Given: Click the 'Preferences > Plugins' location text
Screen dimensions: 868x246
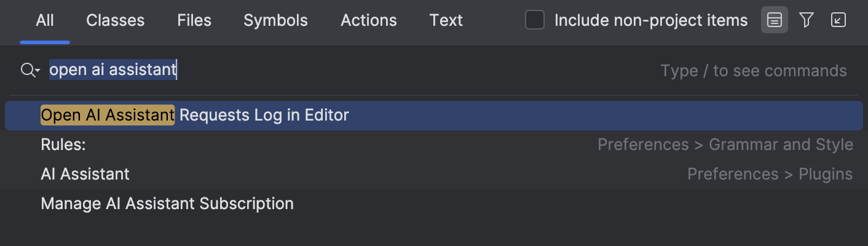Looking at the screenshot, I should point(770,174).
